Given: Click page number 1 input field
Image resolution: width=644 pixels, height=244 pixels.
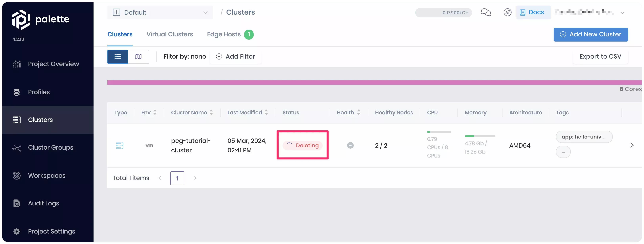Looking at the screenshot, I should [177, 178].
